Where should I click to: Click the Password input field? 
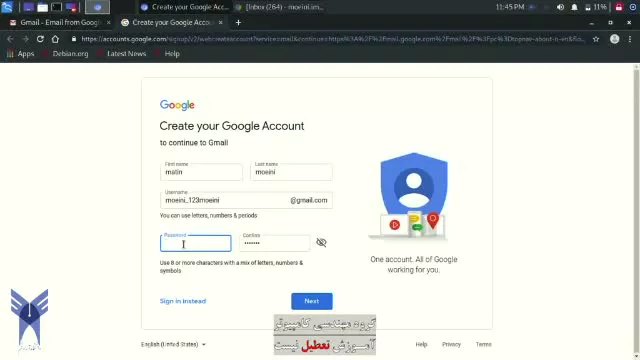(x=196, y=243)
